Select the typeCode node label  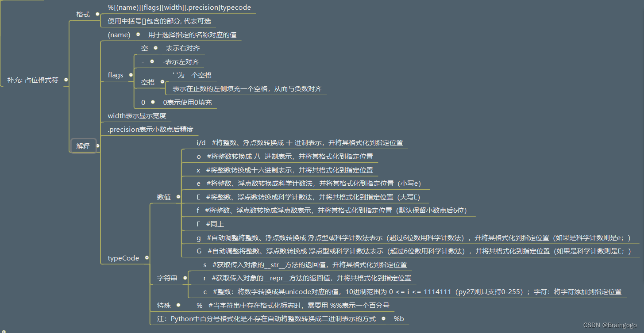pyautogui.click(x=123, y=258)
